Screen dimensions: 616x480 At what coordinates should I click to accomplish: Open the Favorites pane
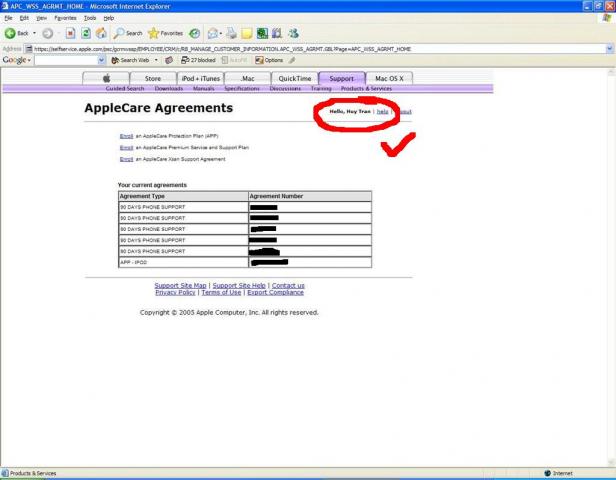point(165,33)
